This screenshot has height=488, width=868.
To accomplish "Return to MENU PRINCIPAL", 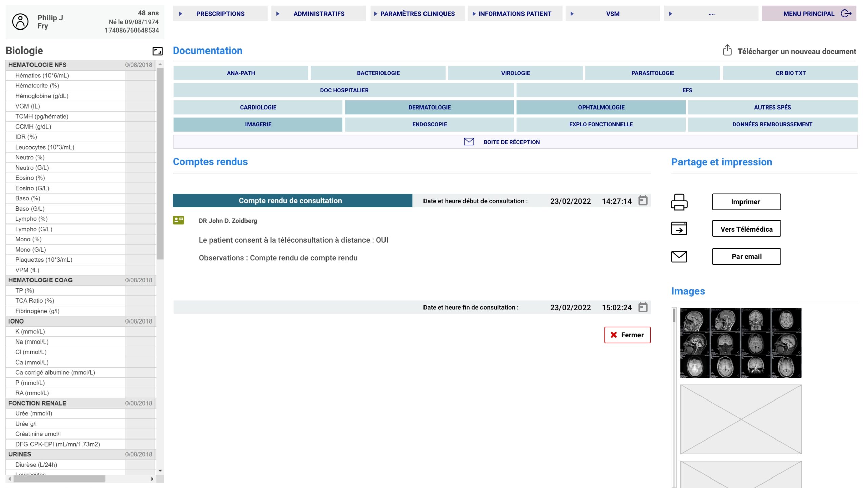I will [809, 14].
